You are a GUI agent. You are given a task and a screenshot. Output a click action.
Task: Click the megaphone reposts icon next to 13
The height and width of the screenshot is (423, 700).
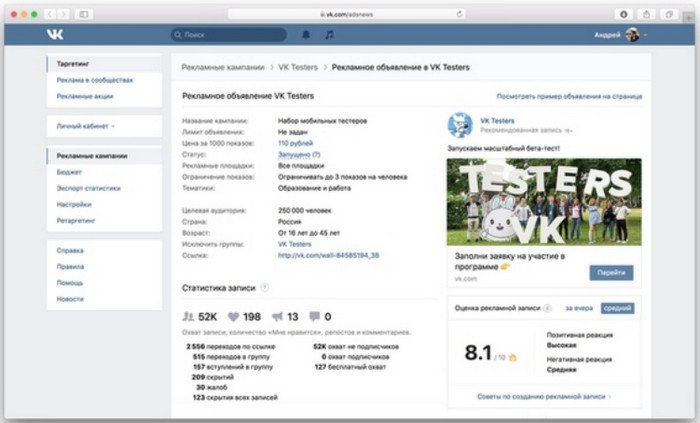coord(277,317)
